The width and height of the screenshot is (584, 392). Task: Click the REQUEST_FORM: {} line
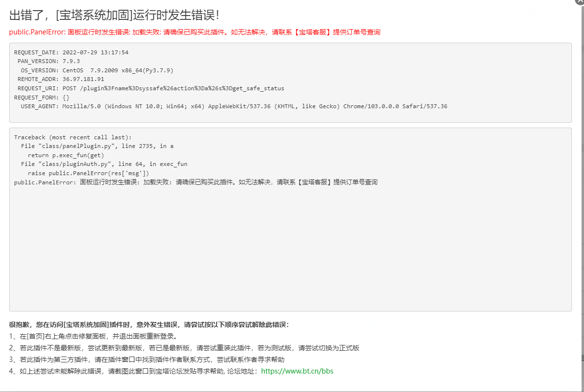coord(42,97)
